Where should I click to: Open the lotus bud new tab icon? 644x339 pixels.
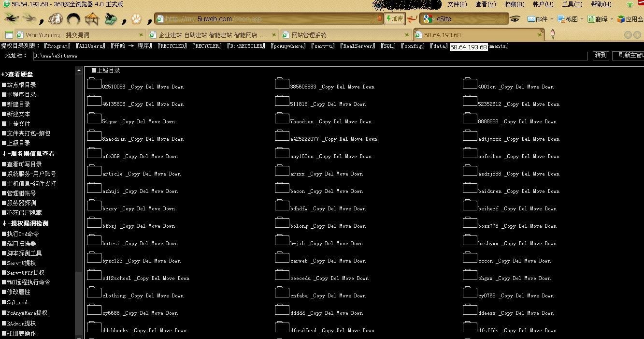pyautogui.click(x=553, y=34)
